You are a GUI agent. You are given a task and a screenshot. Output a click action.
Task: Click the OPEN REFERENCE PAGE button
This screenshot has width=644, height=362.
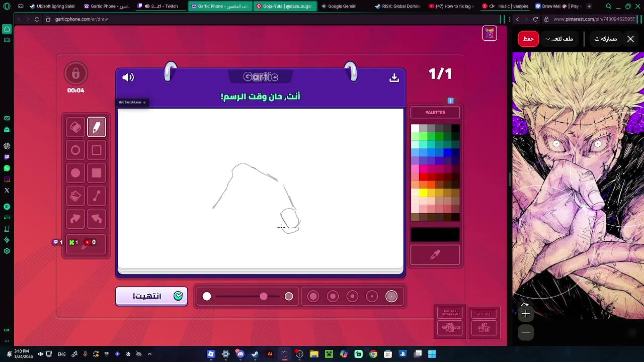point(450,328)
